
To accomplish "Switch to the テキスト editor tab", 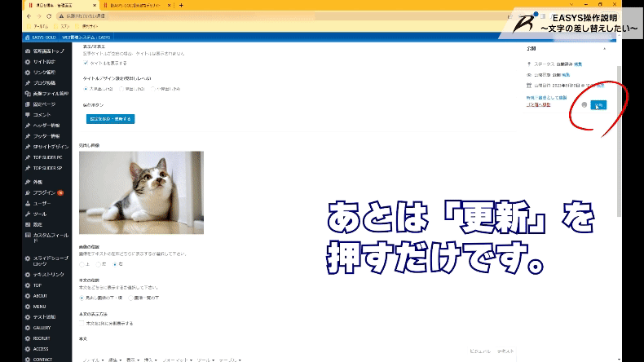I will (x=505, y=351).
